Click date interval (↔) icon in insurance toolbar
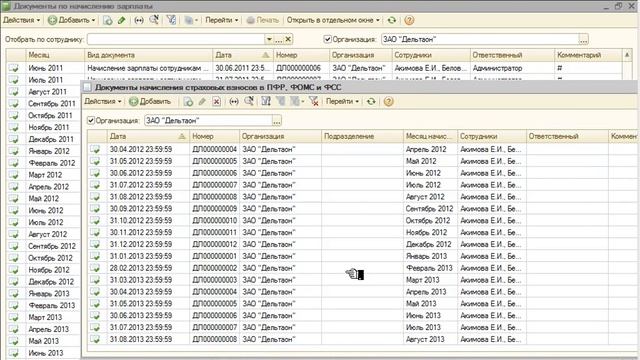The width and height of the screenshot is (640, 360). pyautogui.click(x=233, y=102)
